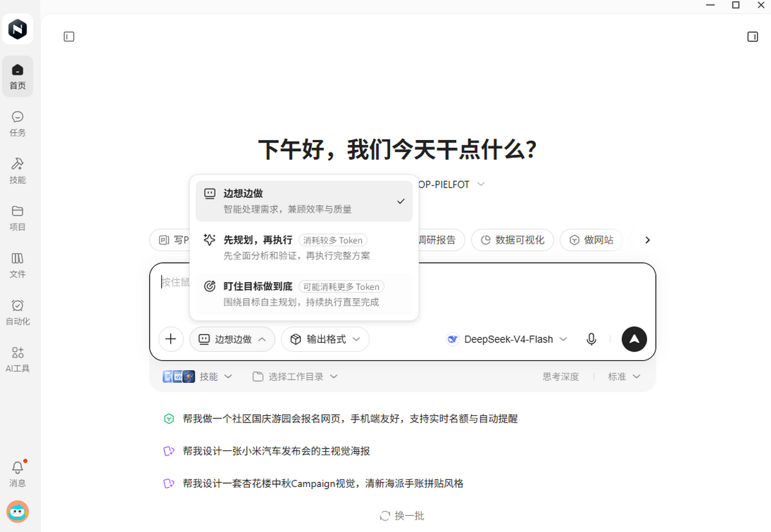Click the send arrow button
The height and width of the screenshot is (532, 771).
pos(634,339)
